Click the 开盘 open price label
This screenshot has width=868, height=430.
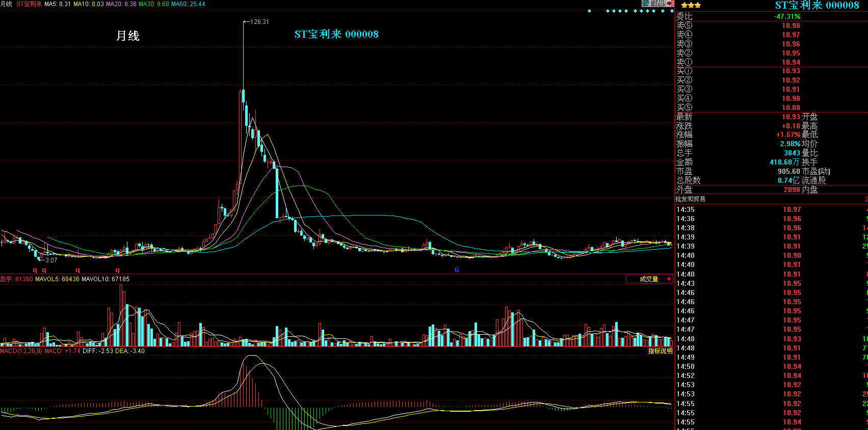[810, 117]
